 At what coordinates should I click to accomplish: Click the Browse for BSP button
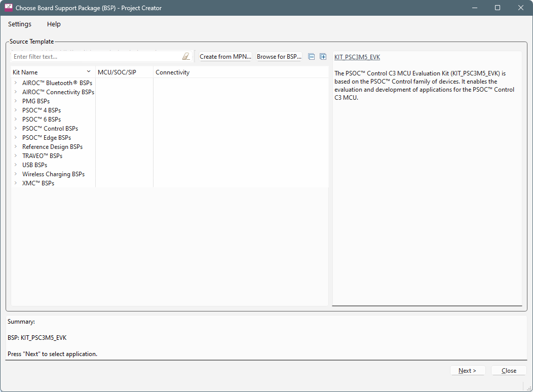279,57
